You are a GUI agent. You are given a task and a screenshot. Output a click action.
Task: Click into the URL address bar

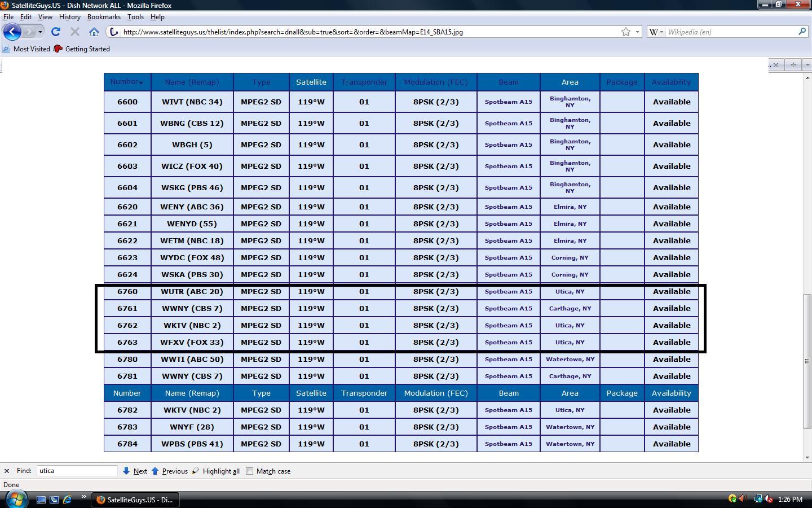[369, 32]
